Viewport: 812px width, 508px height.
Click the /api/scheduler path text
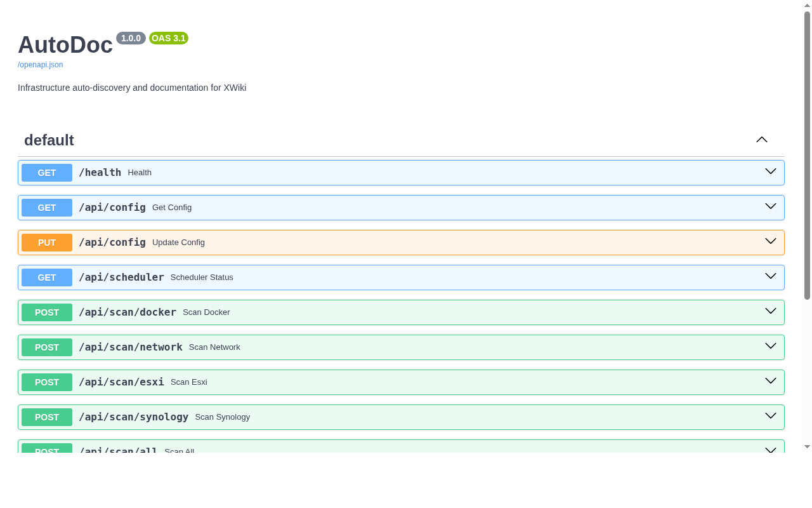pos(121,277)
